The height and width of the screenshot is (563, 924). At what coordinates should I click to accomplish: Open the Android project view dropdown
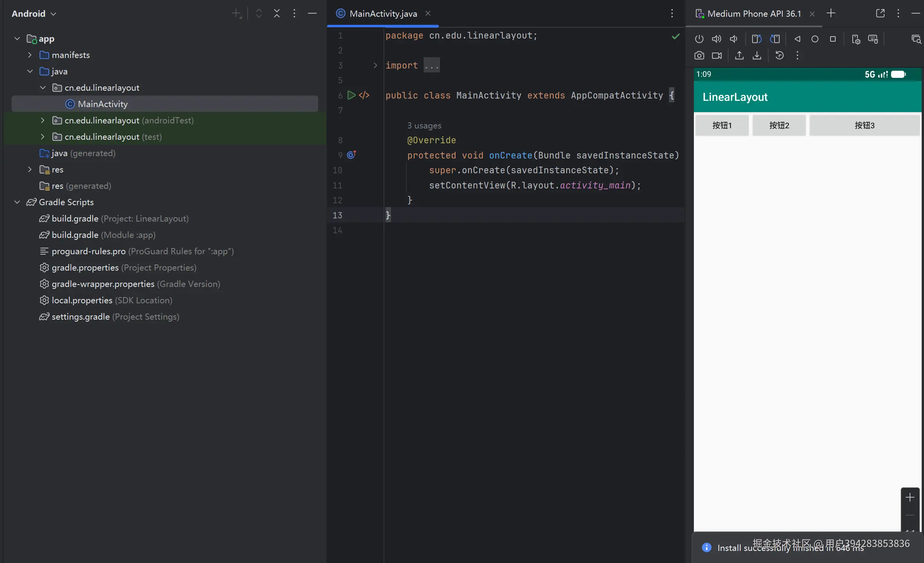click(x=34, y=14)
